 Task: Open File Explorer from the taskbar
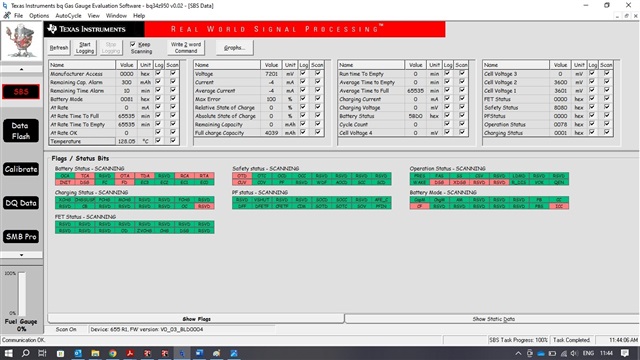click(x=95, y=353)
